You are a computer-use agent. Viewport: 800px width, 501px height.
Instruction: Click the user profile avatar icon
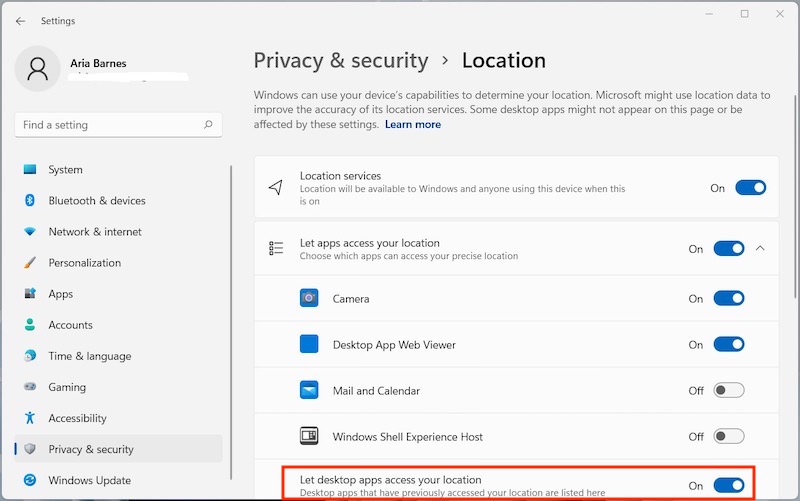click(38, 68)
